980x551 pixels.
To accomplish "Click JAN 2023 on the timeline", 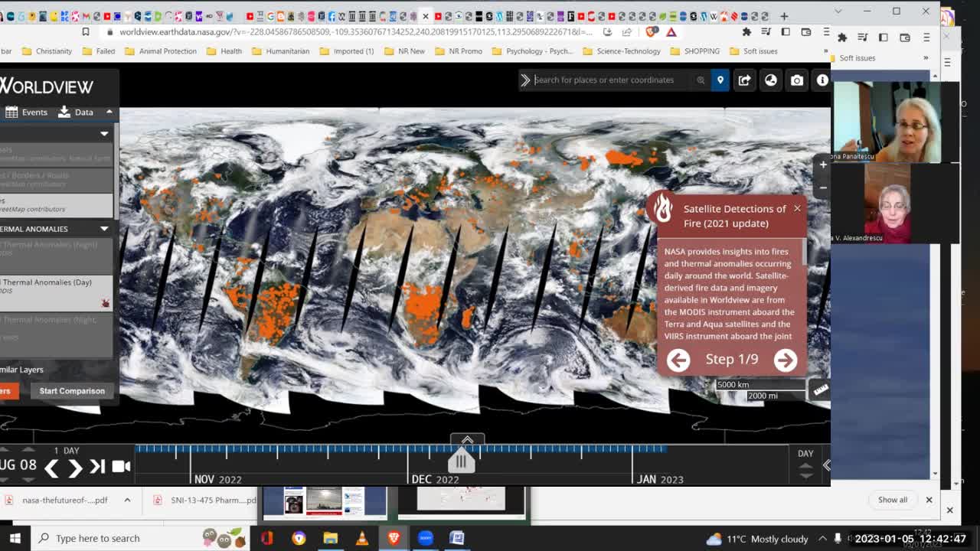I will tap(660, 479).
